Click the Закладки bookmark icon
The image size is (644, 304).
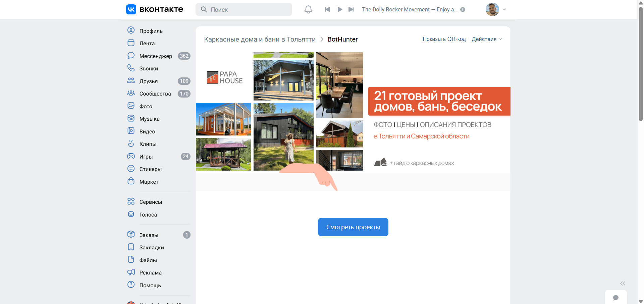[131, 247]
